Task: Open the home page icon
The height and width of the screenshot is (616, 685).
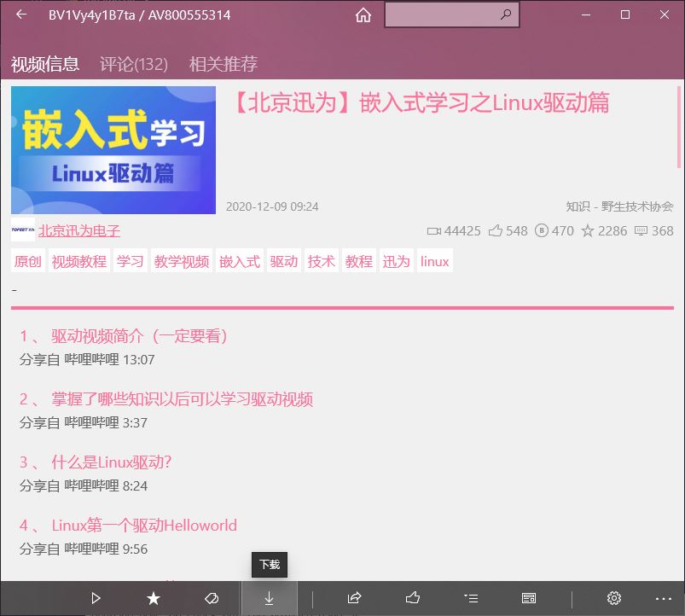Action: pos(363,15)
